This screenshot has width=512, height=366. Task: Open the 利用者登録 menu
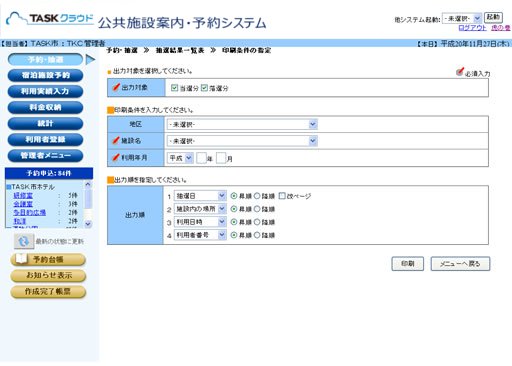point(45,139)
